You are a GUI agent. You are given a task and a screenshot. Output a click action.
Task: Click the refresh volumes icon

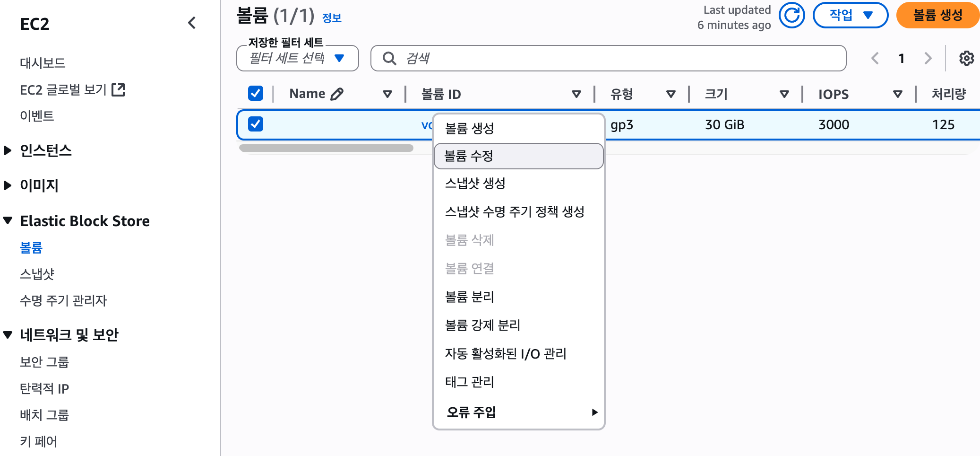(791, 15)
